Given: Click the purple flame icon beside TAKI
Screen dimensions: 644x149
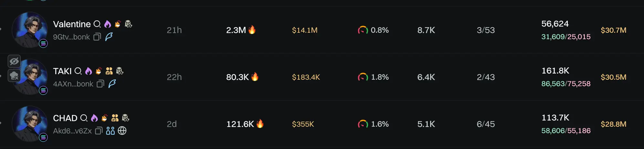Looking at the screenshot, I should click(x=88, y=71).
